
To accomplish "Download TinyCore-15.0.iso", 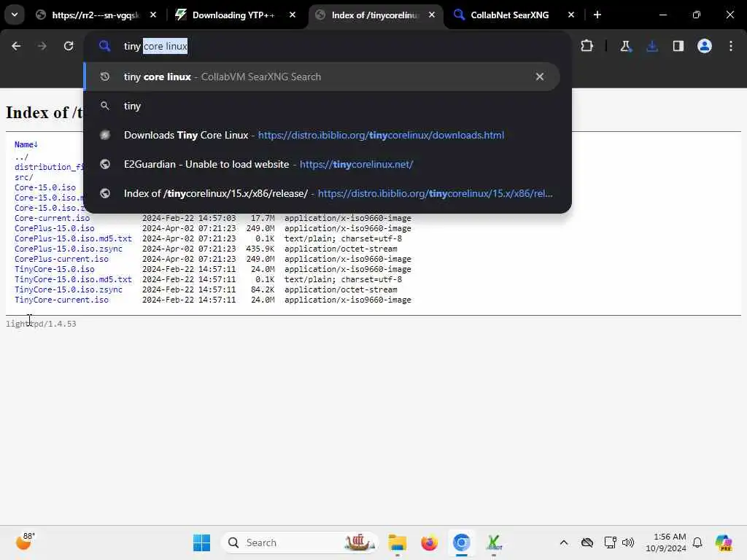I will (x=54, y=269).
